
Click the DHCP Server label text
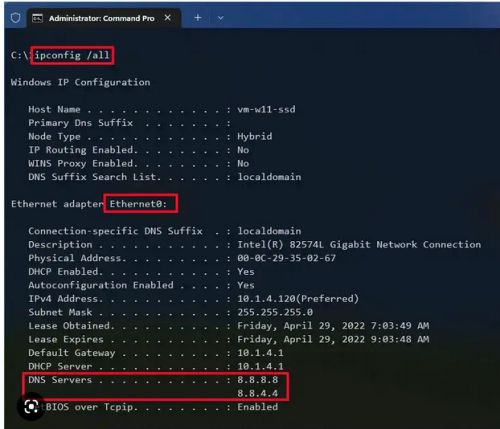[x=60, y=366]
